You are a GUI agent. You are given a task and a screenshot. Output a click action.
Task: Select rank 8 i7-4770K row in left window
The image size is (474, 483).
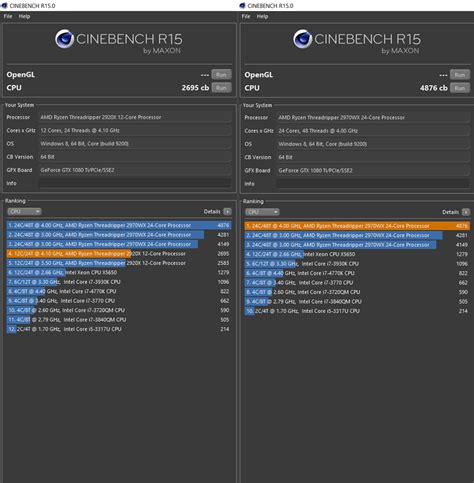click(x=119, y=291)
